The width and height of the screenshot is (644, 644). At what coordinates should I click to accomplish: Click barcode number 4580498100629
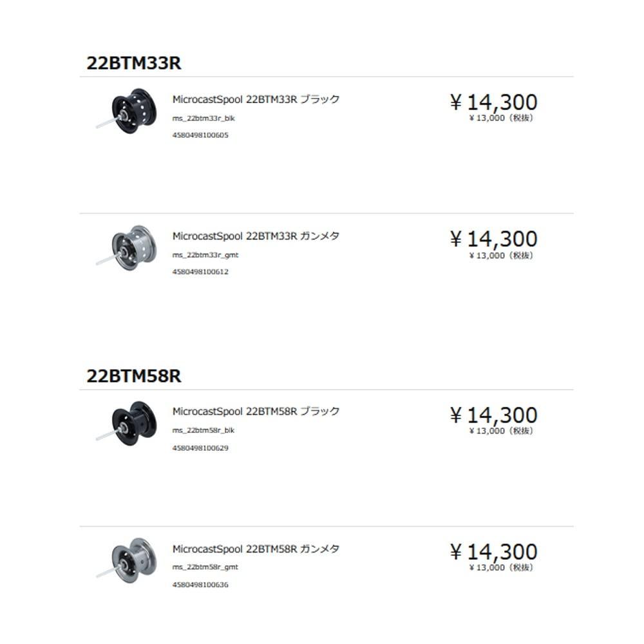click(200, 448)
